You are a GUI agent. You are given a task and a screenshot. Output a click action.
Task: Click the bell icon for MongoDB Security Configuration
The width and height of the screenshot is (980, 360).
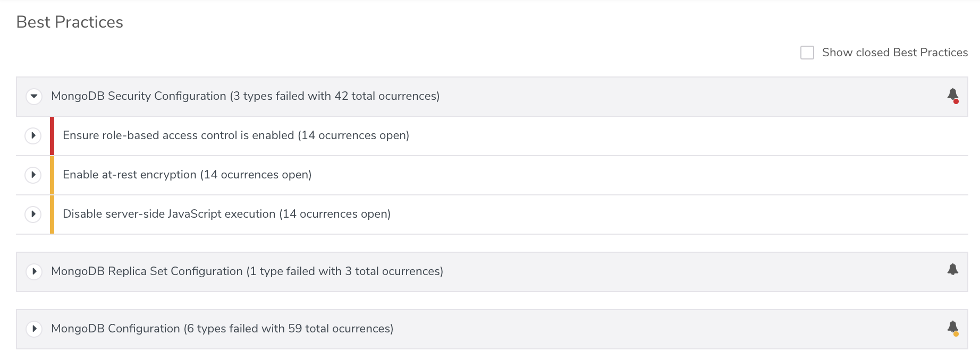[952, 95]
